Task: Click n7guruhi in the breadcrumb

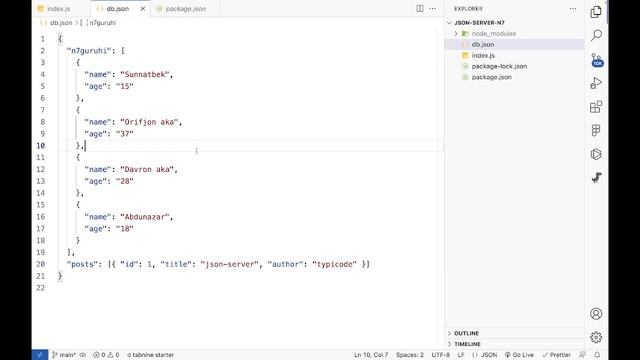Action: coord(102,23)
